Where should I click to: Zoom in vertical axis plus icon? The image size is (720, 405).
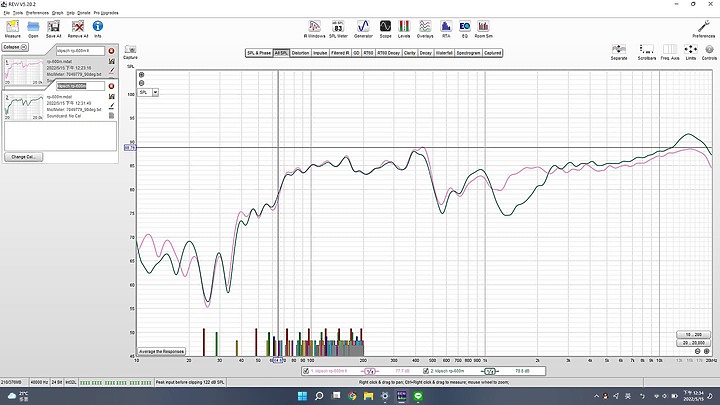pyautogui.click(x=141, y=74)
